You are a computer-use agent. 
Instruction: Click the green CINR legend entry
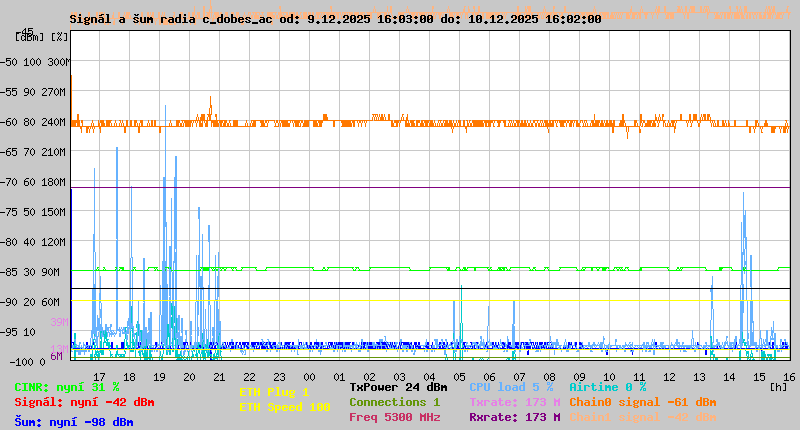tap(67, 387)
